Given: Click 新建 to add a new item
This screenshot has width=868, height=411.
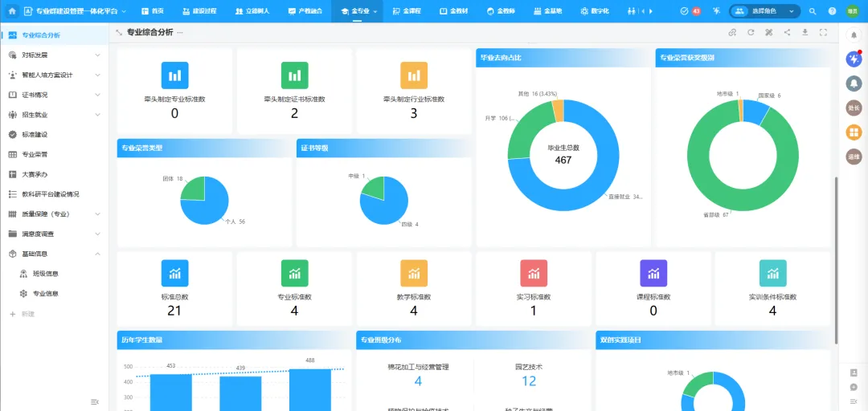Looking at the screenshot, I should coord(27,314).
